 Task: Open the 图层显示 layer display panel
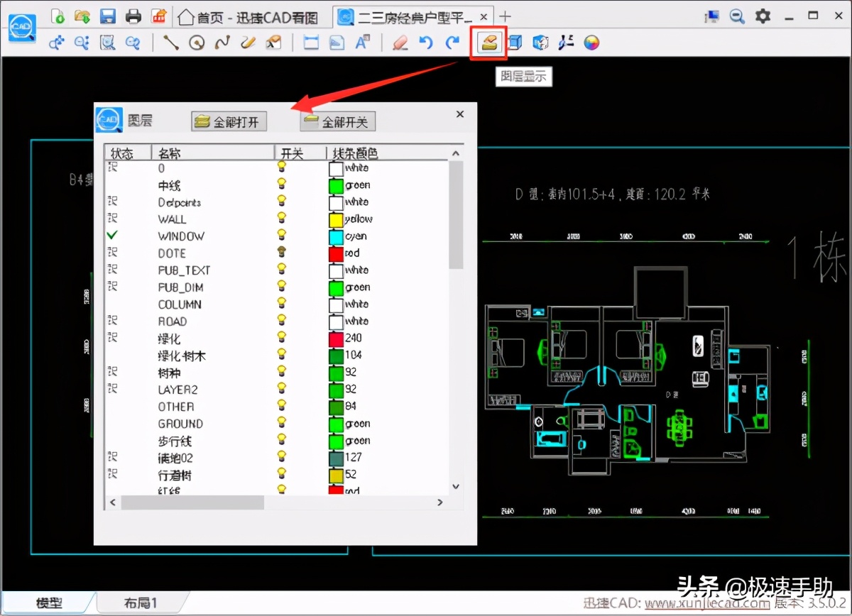[x=488, y=43]
